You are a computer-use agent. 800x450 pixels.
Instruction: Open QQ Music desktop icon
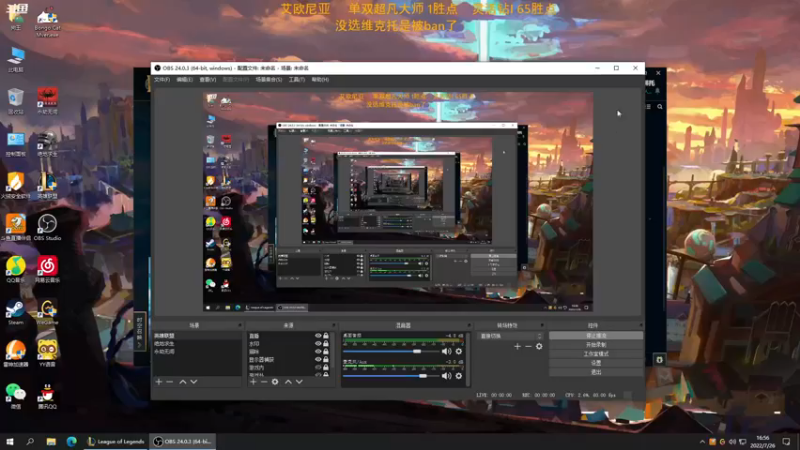coord(15,270)
